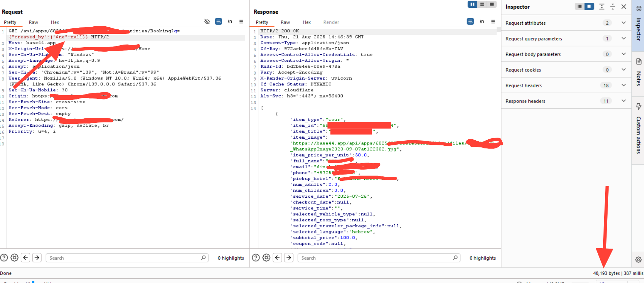The width and height of the screenshot is (644, 283).
Task: Switch Request view to Pretty tab
Action: point(10,22)
